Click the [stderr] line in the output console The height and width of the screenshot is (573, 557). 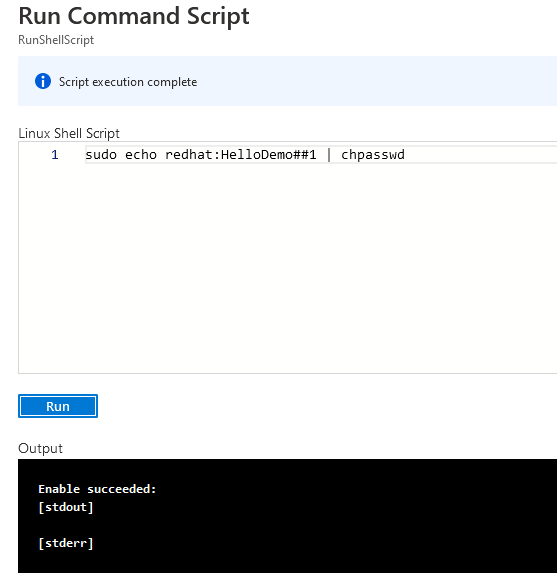click(66, 543)
